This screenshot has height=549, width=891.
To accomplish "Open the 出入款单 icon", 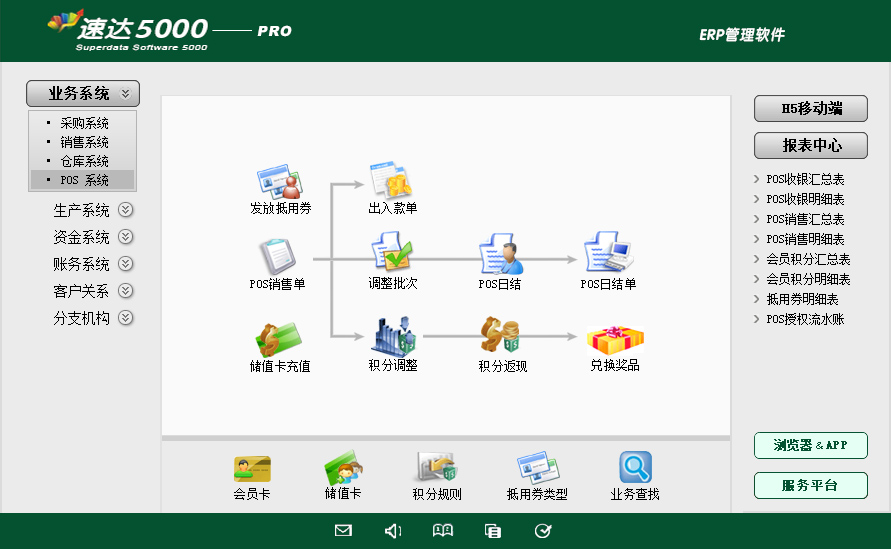I will click(391, 180).
